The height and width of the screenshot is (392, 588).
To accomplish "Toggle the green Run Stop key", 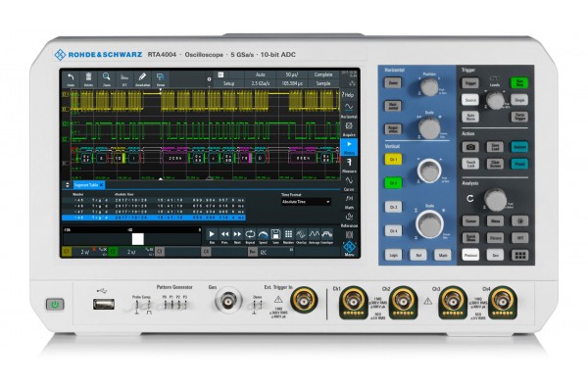I will 519,83.
